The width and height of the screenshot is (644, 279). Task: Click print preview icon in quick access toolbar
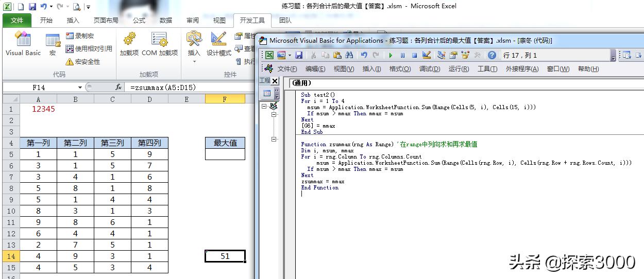pos(77,7)
